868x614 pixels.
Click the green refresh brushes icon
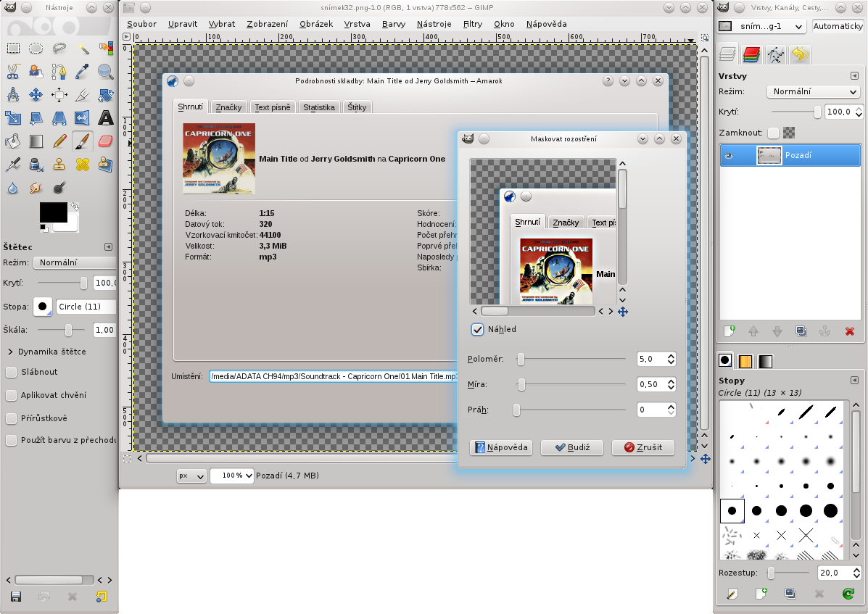(848, 594)
